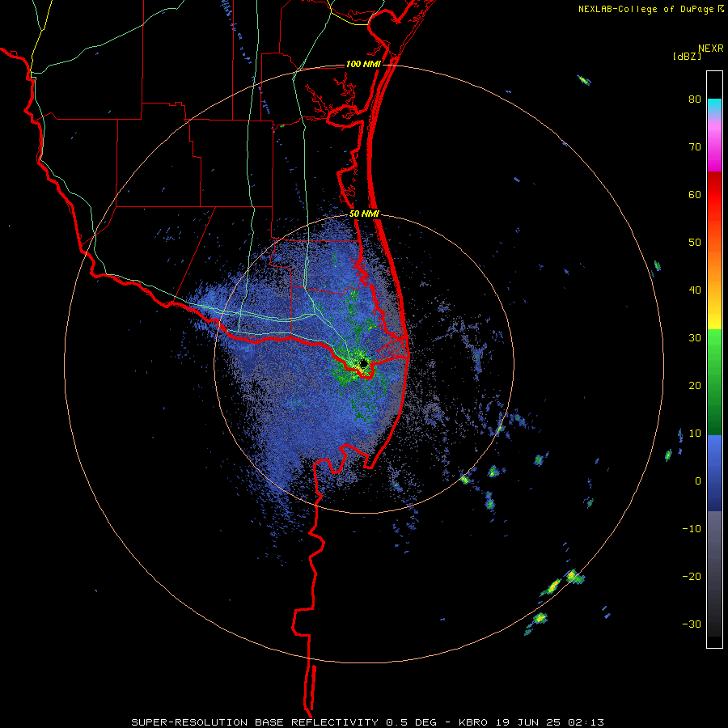Click the [dBZ] unit label

[x=687, y=57]
